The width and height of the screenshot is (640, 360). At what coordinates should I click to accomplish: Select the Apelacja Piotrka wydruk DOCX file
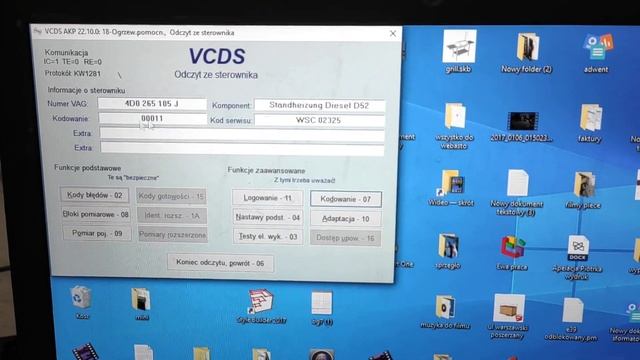578,257
